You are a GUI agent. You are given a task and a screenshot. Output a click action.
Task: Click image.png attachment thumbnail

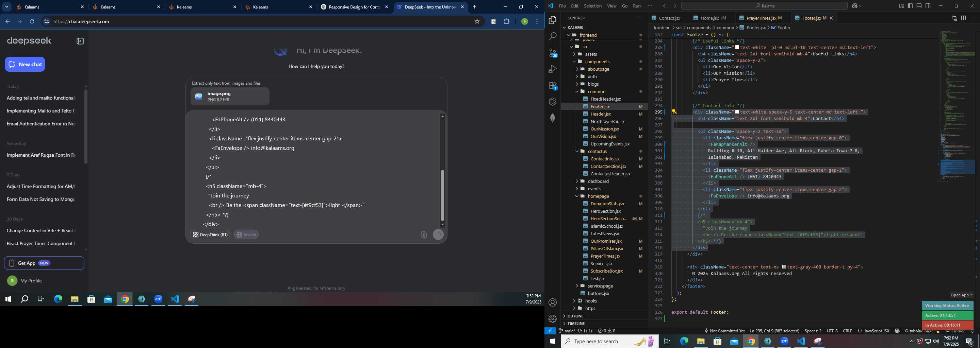click(x=230, y=97)
